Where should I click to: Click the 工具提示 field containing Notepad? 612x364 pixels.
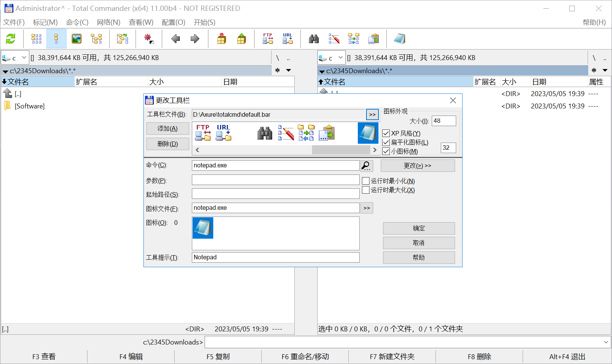point(276,257)
